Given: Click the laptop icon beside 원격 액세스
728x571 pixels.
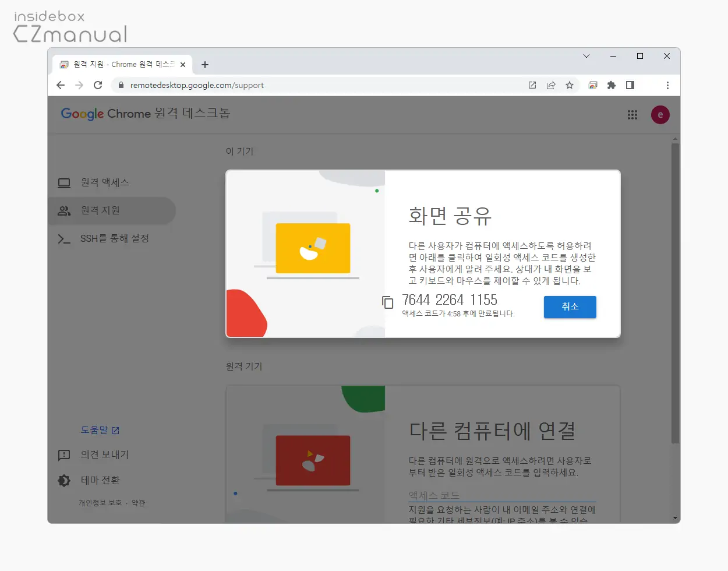Looking at the screenshot, I should [64, 183].
